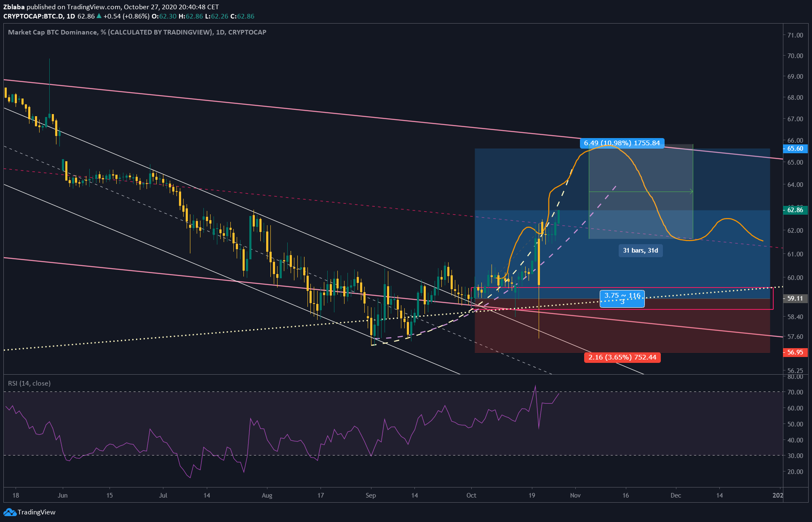Click the Oct label on time axis
Screen dimensions: 812x522
[471, 495]
